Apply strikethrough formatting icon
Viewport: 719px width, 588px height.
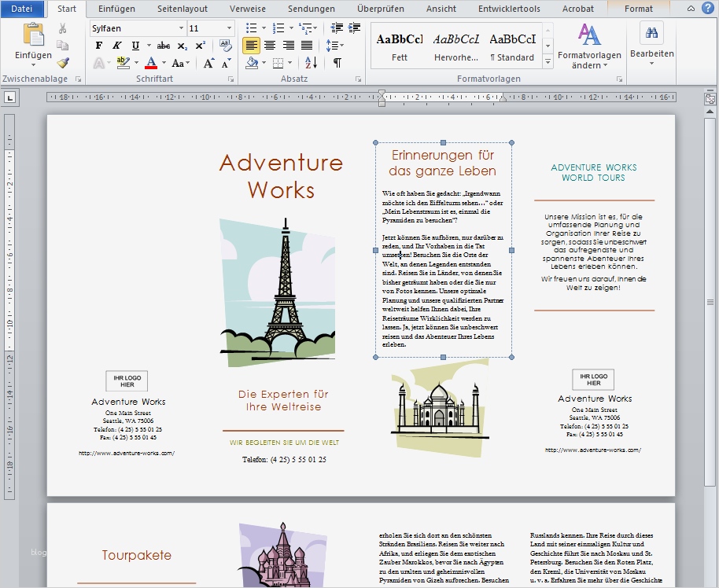click(x=164, y=45)
